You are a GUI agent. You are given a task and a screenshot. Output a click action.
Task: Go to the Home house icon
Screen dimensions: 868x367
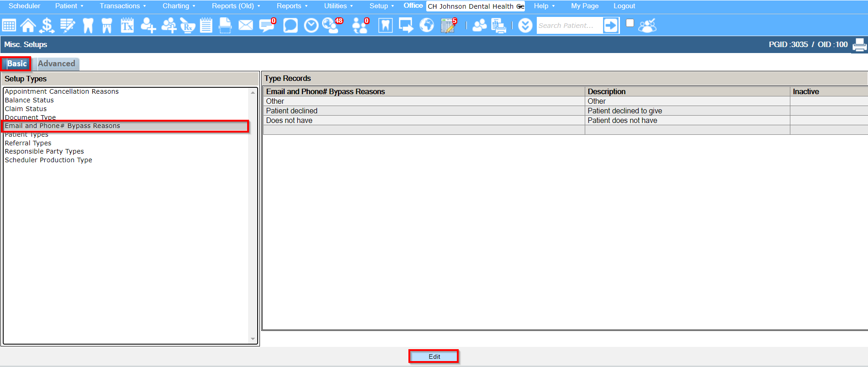click(28, 25)
